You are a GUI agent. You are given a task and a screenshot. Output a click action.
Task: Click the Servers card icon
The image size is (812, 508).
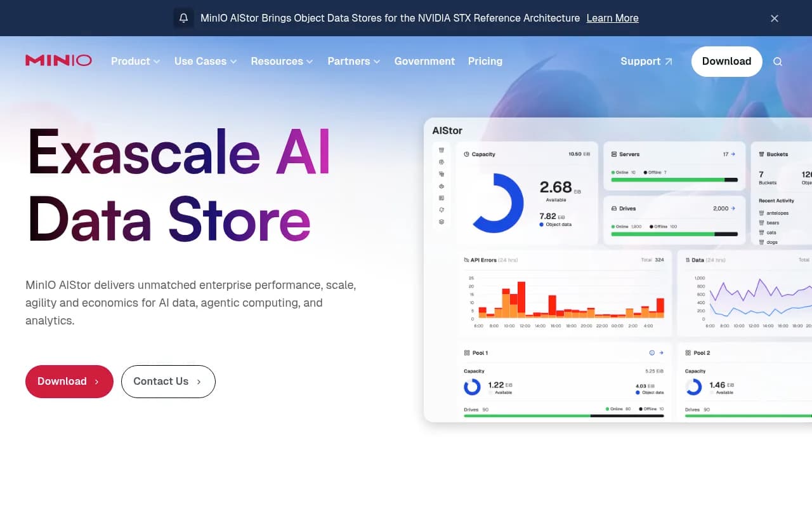point(614,154)
